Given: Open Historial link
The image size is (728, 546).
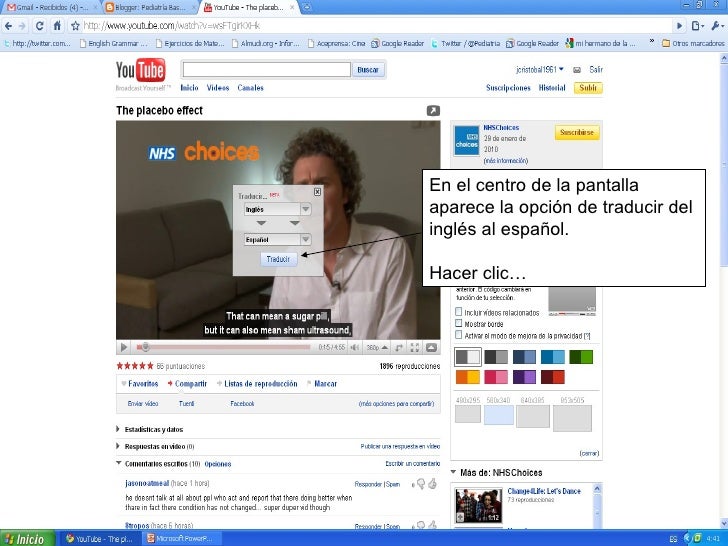Looking at the screenshot, I should pos(552,88).
